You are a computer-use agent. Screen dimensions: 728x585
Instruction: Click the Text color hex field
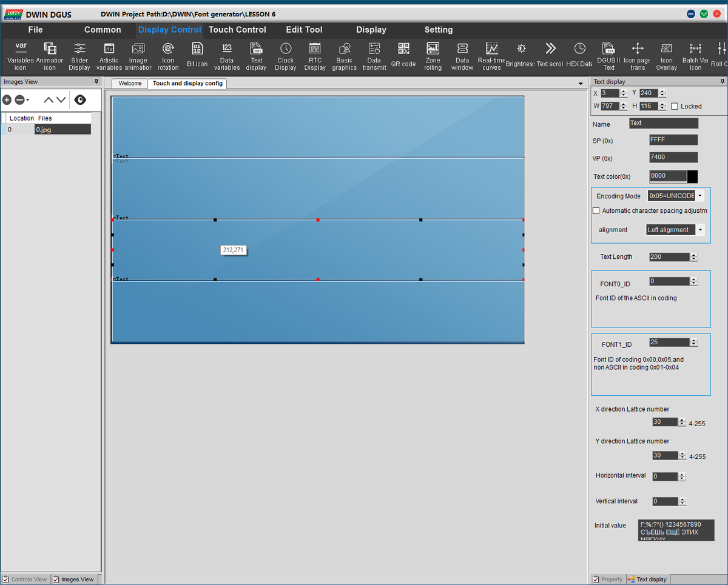point(668,176)
